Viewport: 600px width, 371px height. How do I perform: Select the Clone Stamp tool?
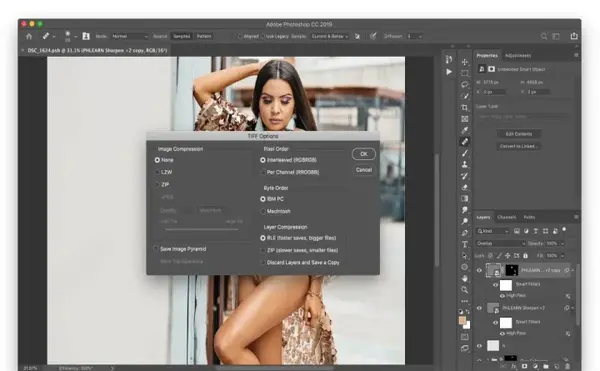click(465, 164)
